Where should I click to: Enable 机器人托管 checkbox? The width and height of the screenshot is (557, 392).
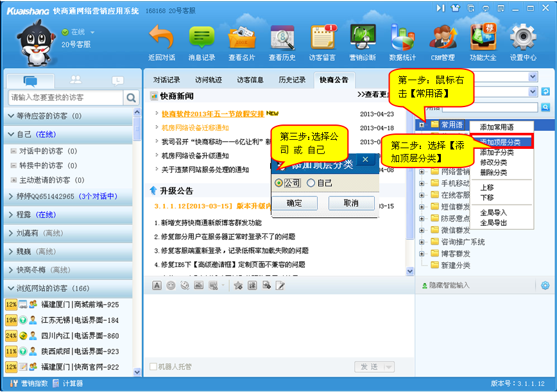[153, 367]
